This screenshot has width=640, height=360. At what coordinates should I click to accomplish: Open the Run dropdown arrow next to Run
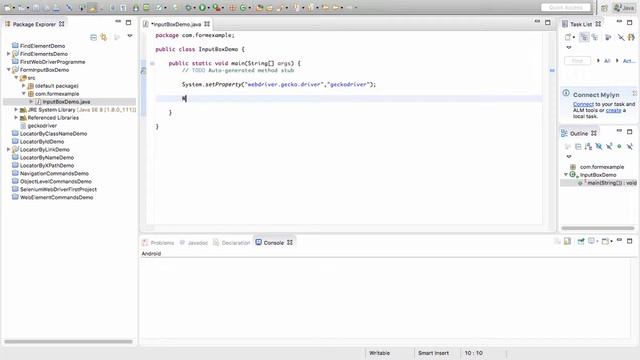(208, 8)
